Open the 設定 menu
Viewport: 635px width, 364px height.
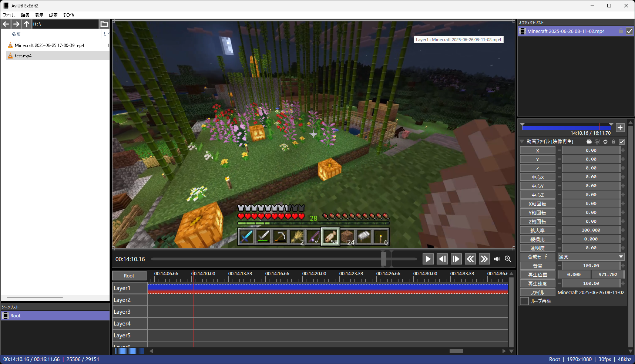click(x=53, y=15)
